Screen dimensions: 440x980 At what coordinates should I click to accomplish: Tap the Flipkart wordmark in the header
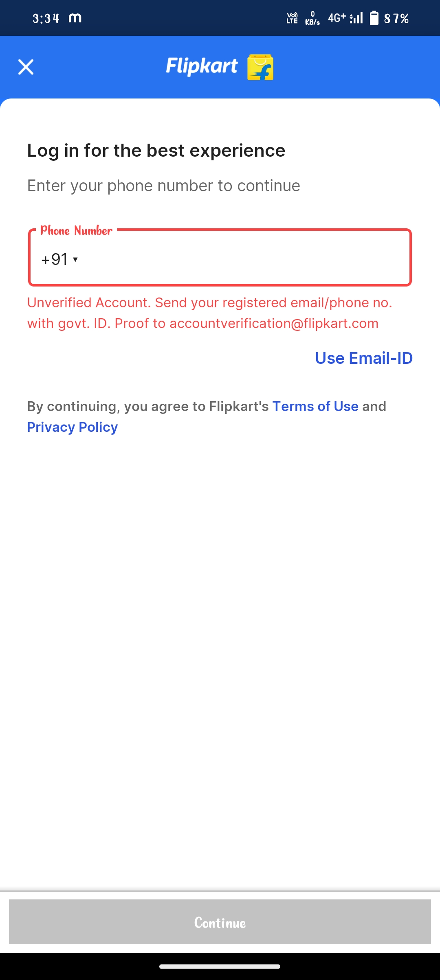(202, 66)
